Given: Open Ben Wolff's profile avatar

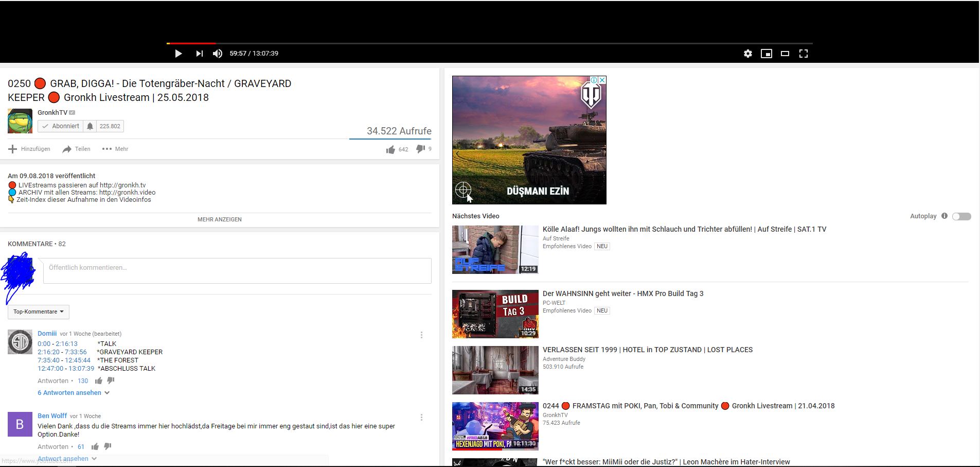Looking at the screenshot, I should point(20,424).
